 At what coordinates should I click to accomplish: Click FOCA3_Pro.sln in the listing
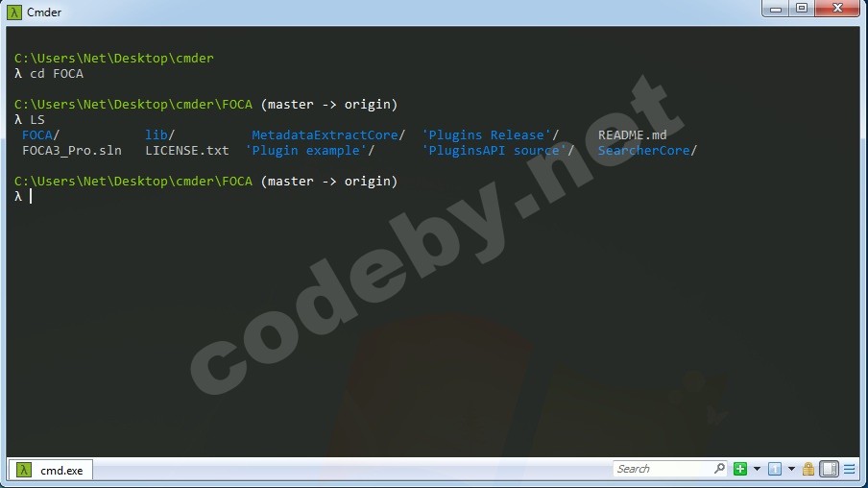(72, 151)
